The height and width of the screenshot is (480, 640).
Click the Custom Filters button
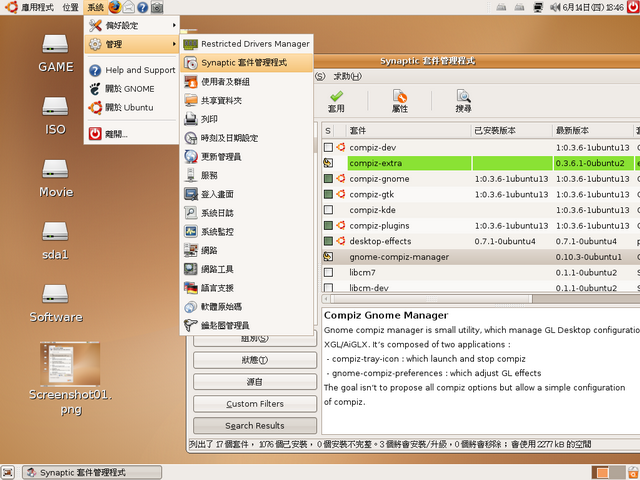coord(255,404)
